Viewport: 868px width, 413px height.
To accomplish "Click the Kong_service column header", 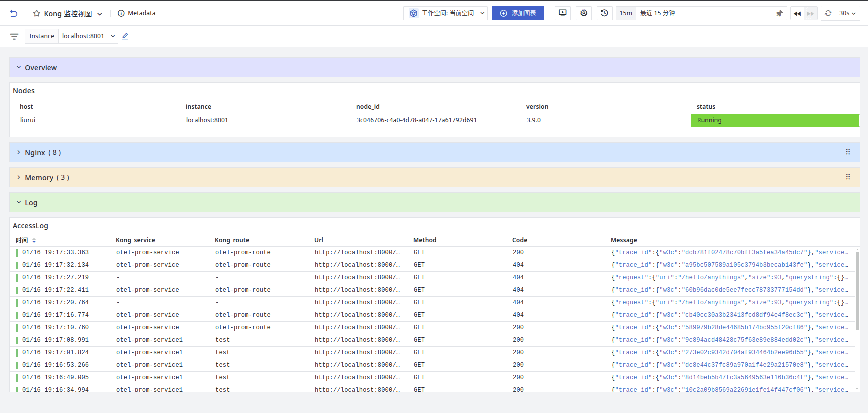I will tap(135, 240).
